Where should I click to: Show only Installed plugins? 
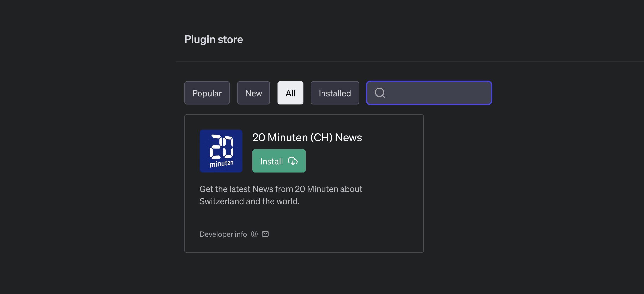click(x=335, y=93)
